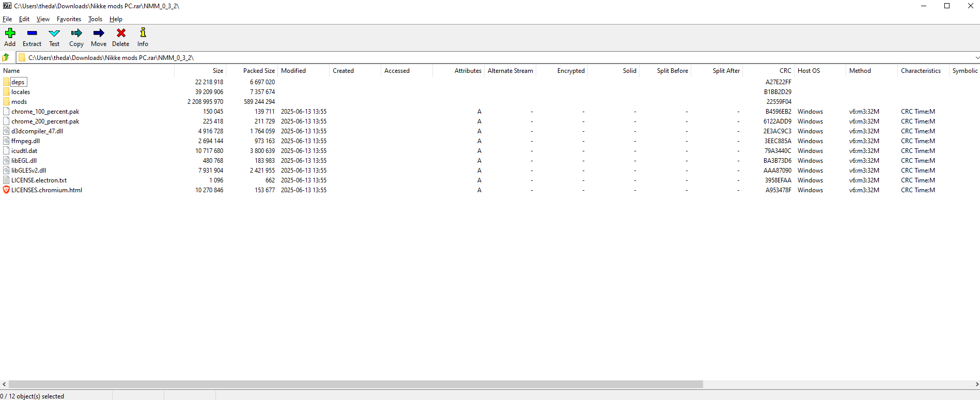This screenshot has width=980, height=400.
Task: Sort by Modified column header
Action: coord(304,71)
